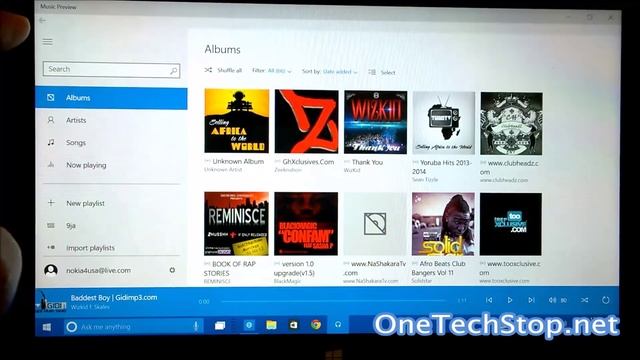Open the Afro Beats Club Bangers cover

click(x=443, y=224)
